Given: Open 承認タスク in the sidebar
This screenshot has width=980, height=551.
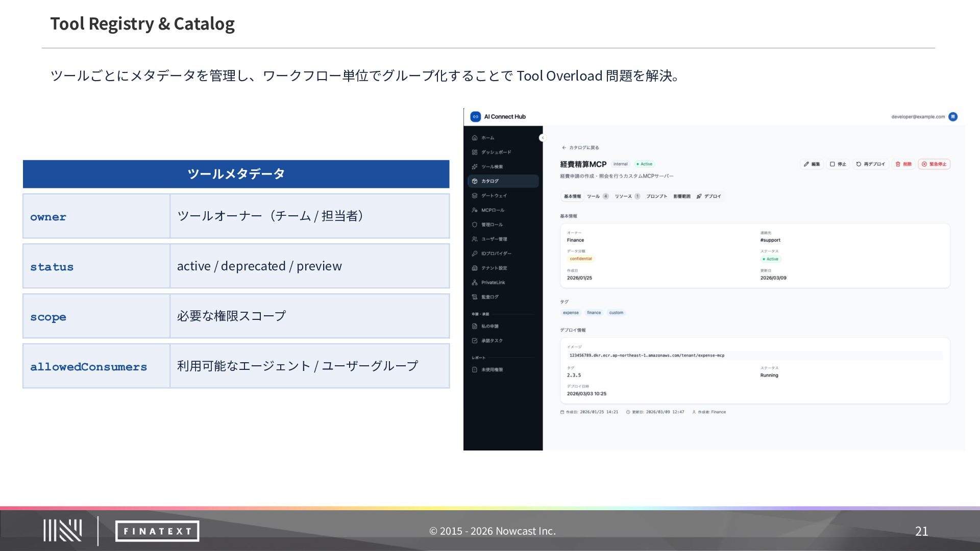Looking at the screenshot, I should [x=492, y=341].
